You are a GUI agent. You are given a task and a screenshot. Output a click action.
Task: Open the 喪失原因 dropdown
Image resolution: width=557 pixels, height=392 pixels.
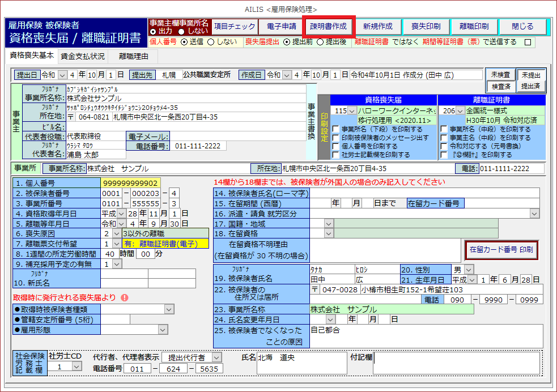(117, 233)
